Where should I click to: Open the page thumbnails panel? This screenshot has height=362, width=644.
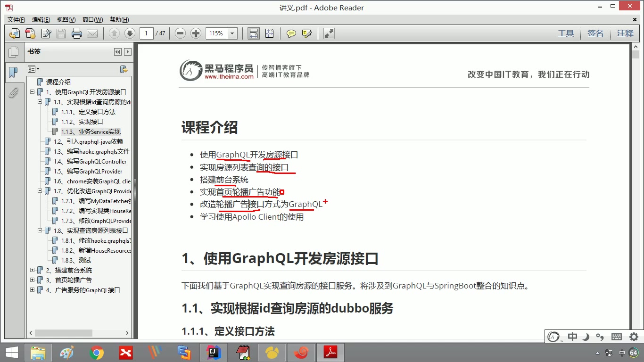[x=13, y=52]
